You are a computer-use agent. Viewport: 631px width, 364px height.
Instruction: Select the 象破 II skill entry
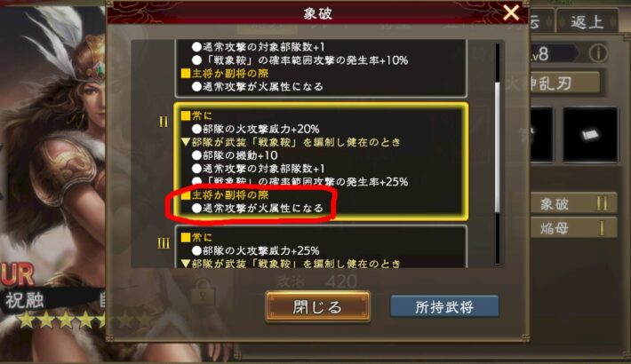574,203
